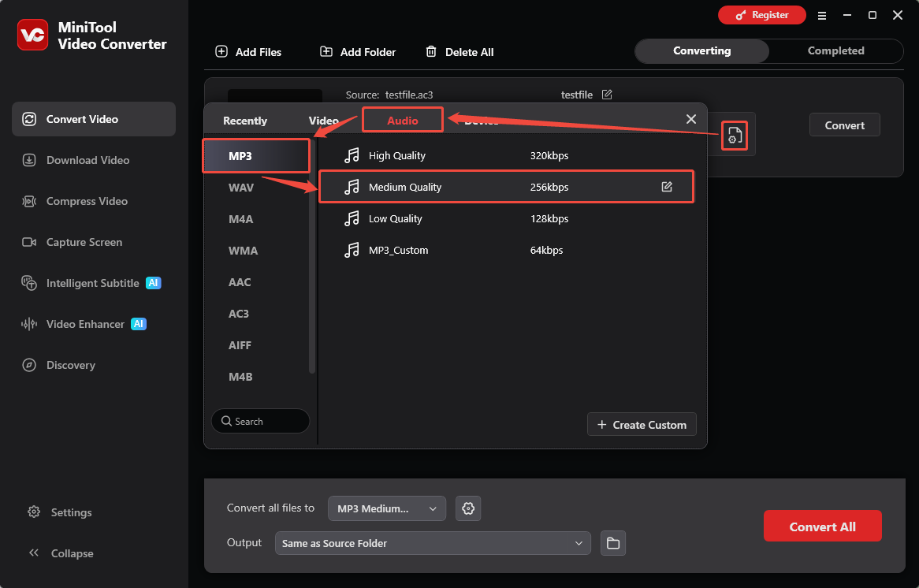Switch to the Completed tab

(x=835, y=51)
